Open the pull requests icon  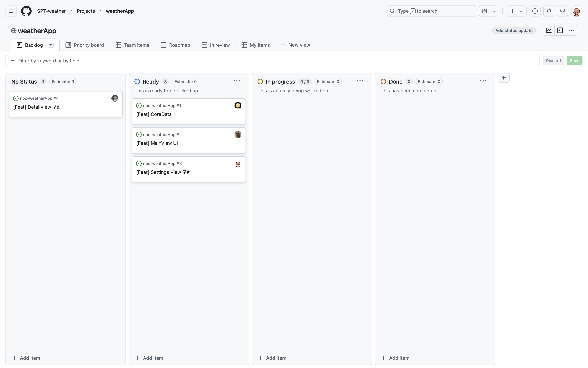coord(549,11)
